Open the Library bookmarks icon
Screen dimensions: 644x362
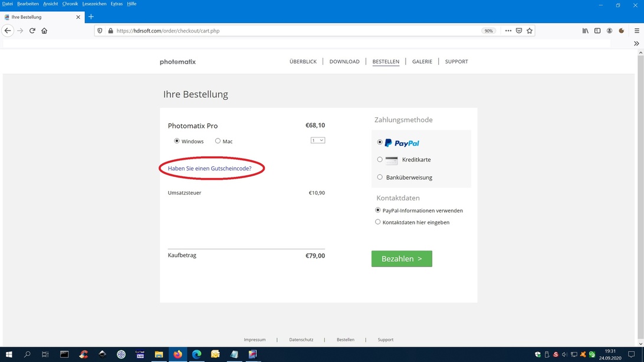coord(585,31)
